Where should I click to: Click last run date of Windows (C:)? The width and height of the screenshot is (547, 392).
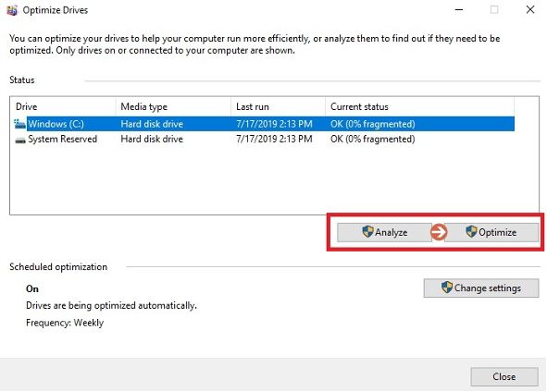click(x=274, y=124)
